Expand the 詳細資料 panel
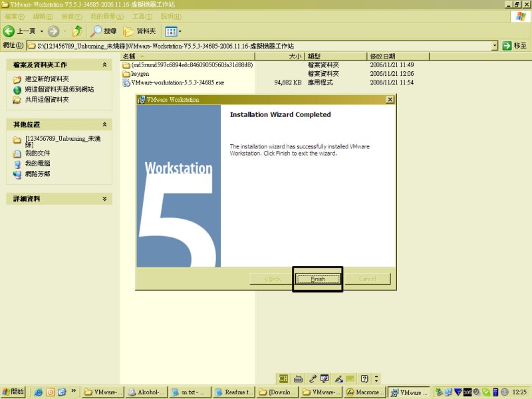Screen dimensions: 532x399 104,199
